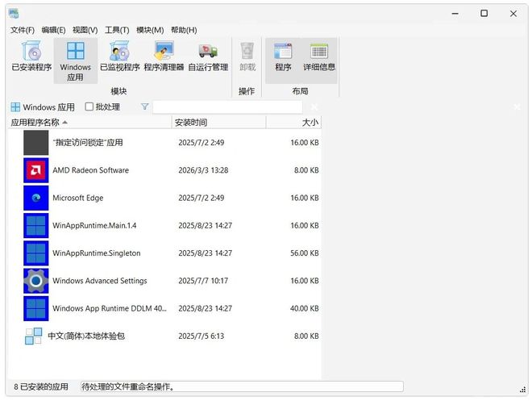Select the 中文(简体)本地体验包 icon
Screen dimensions: 532x401
[x=34, y=336]
